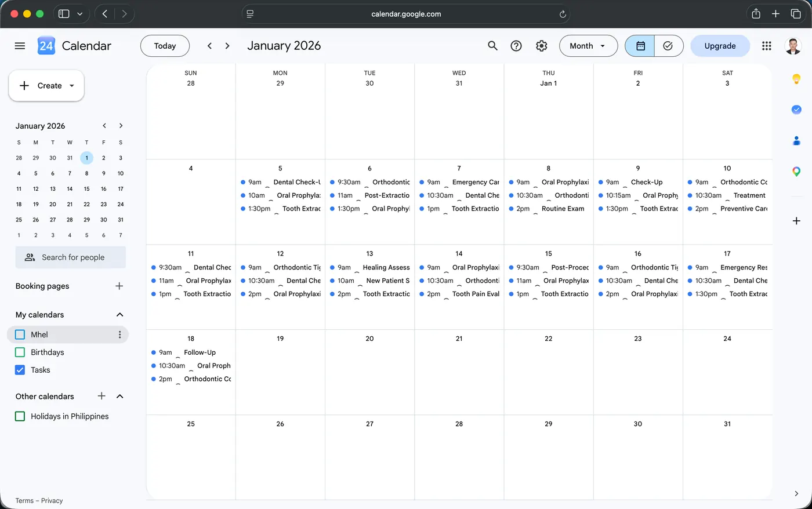Go back in Safari

coord(104,13)
